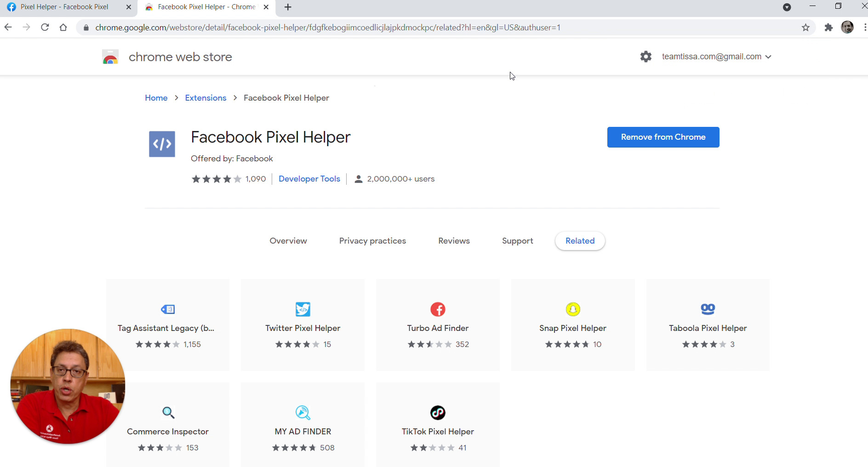Open the Taboola Pixel Helper title
The height and width of the screenshot is (467, 868).
[x=708, y=328]
